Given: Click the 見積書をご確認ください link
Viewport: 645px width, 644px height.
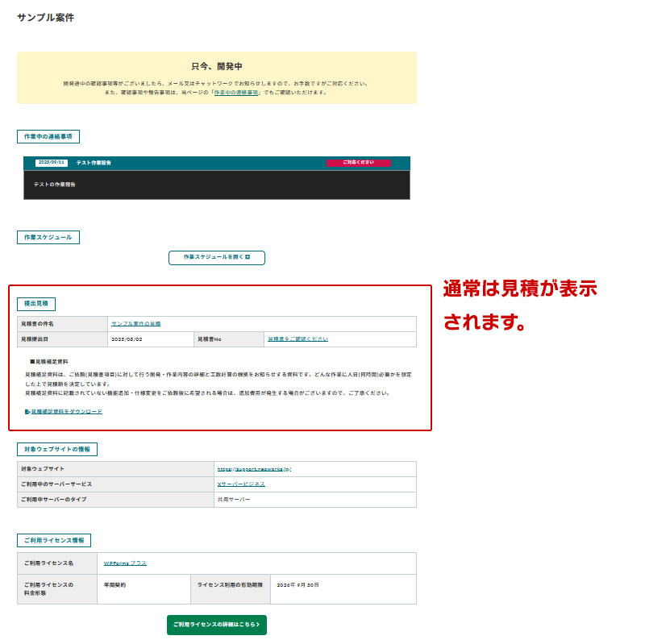Looking at the screenshot, I should [298, 339].
